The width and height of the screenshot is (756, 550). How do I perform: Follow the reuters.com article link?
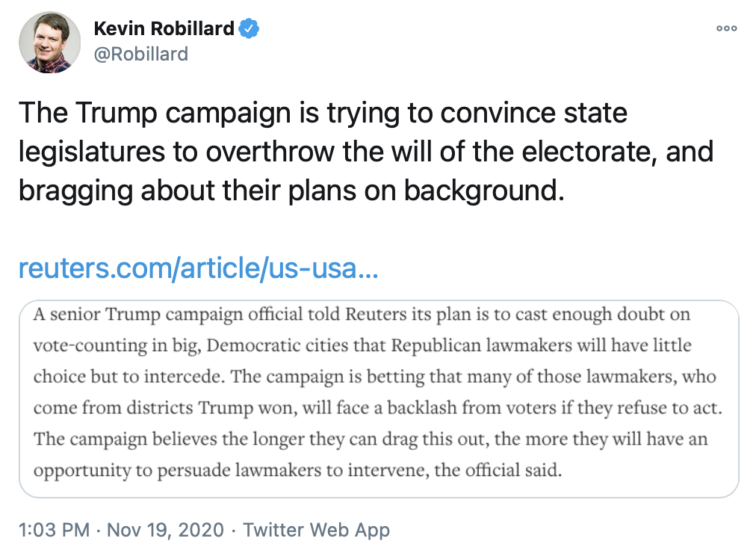point(198,268)
